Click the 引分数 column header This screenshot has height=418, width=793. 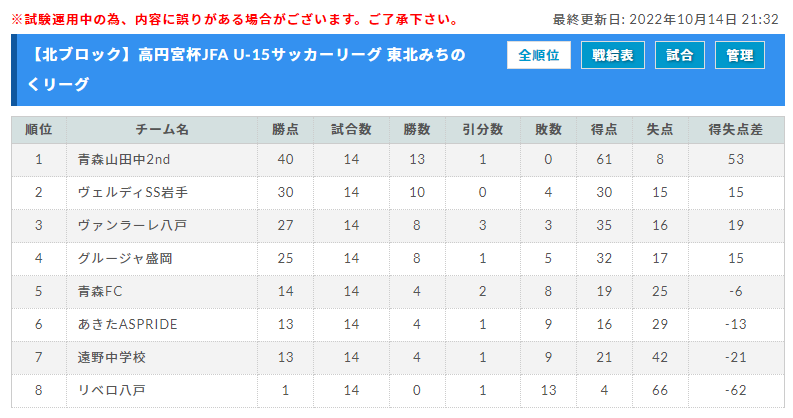pos(482,129)
